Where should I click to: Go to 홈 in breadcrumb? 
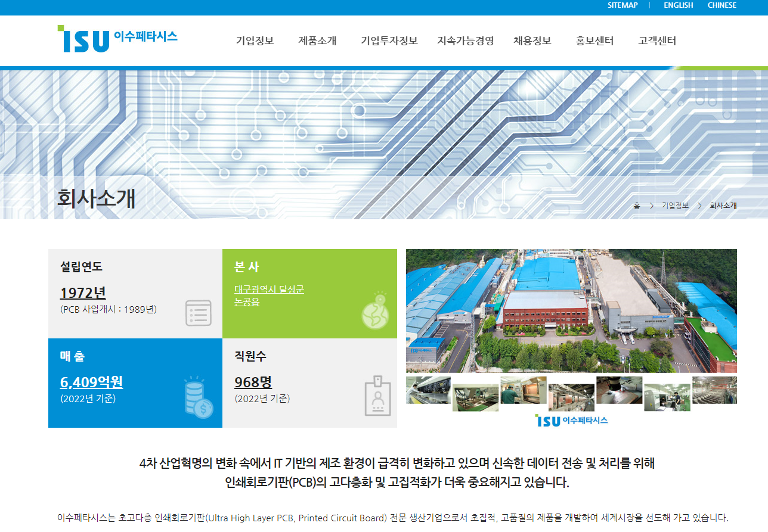[637, 206]
